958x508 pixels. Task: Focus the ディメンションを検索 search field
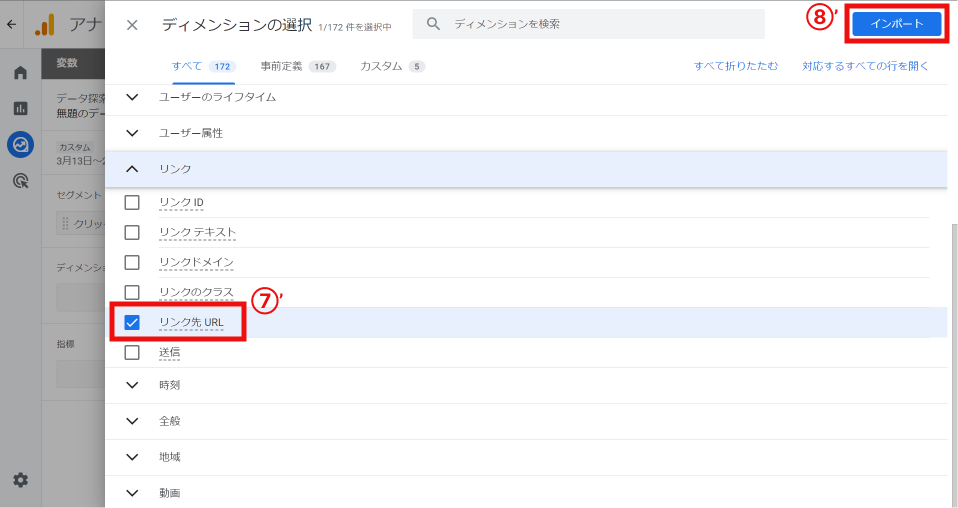(x=588, y=24)
